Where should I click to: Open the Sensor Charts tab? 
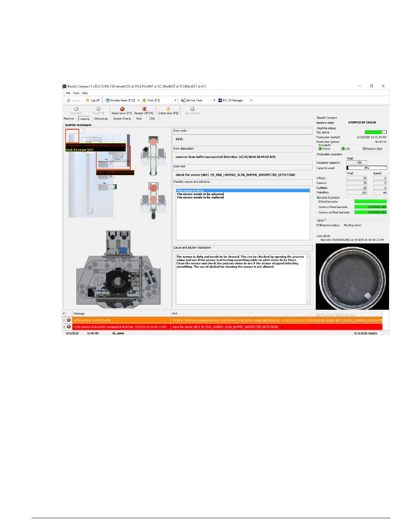(122, 118)
